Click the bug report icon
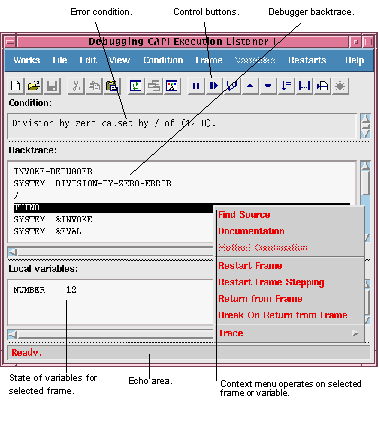Screen dimensions: 379x428 coord(340,86)
